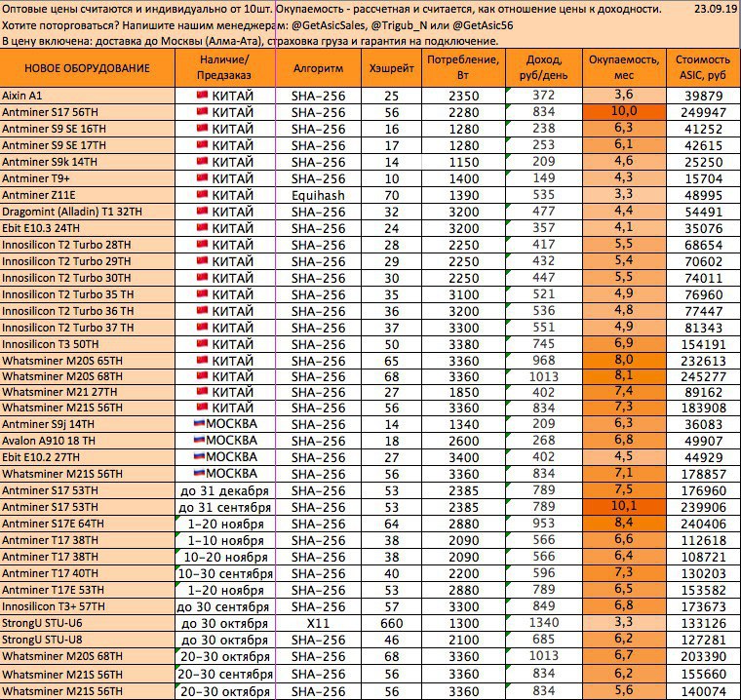The image size is (741, 700).
Task: Click the China flag in Antminer Z11E row
Action: (x=202, y=194)
